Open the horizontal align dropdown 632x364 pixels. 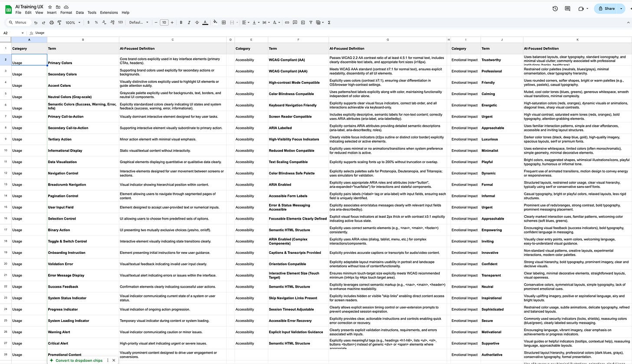pos(245,23)
